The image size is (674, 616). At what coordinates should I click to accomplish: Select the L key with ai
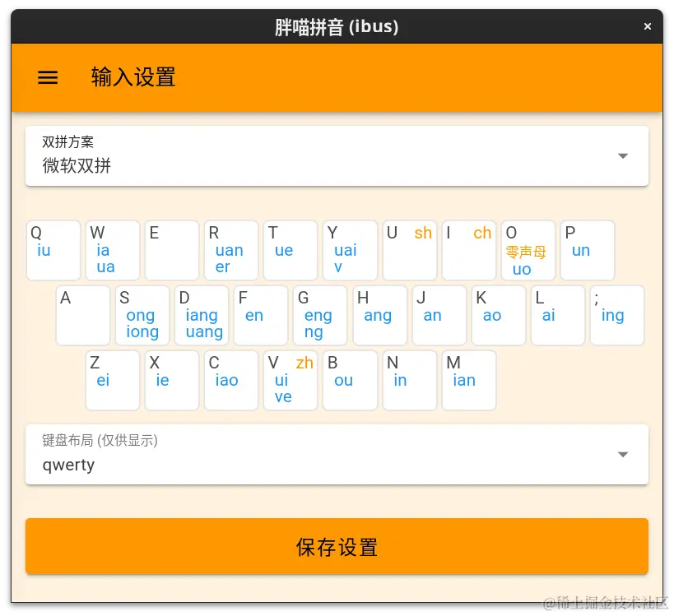click(x=558, y=315)
